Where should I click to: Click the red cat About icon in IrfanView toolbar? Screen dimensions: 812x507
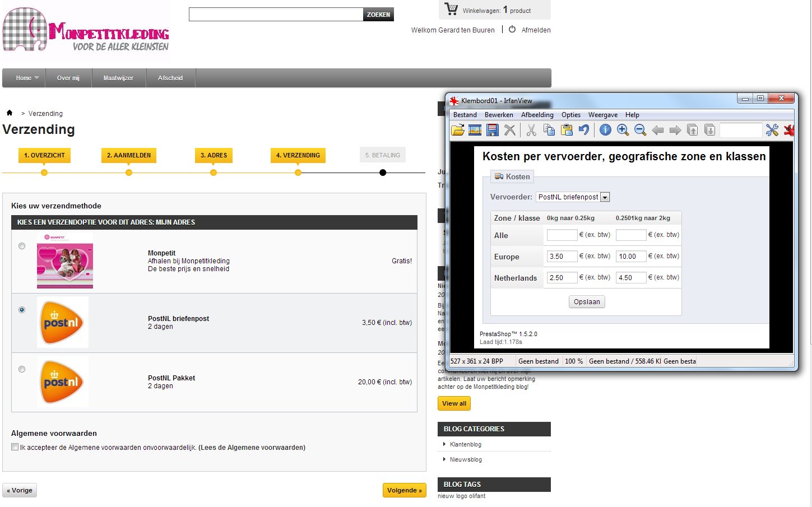(789, 130)
